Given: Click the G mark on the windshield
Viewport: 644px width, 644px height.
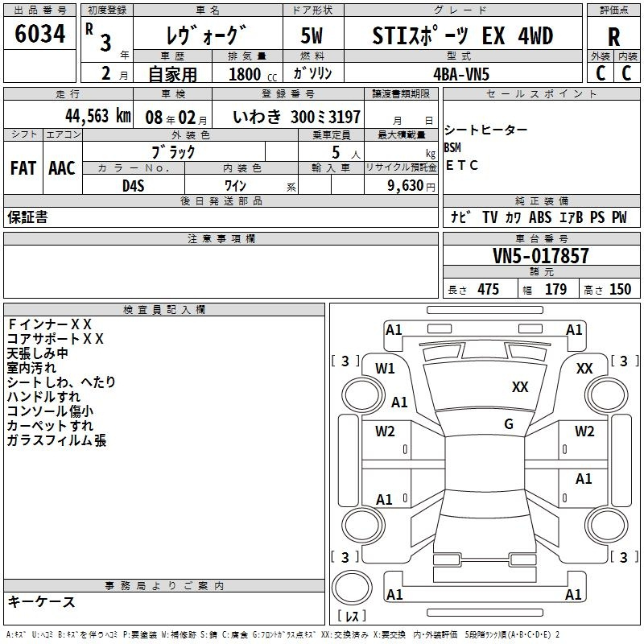Looking at the screenshot, I should pyautogui.click(x=508, y=423).
